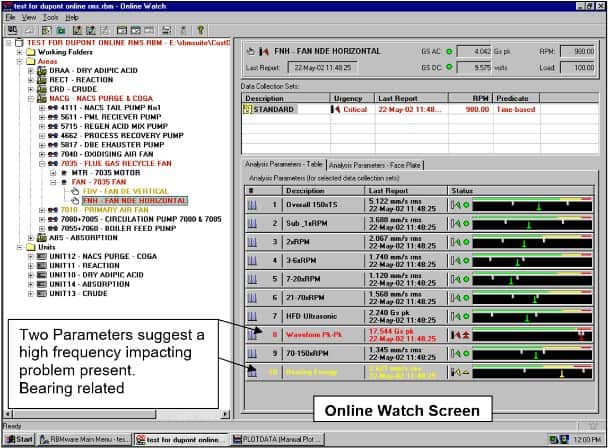Click the point icon beside FDV Fan DE Vertical
Image resolution: width=610 pixels, height=448 pixels.
(75, 191)
